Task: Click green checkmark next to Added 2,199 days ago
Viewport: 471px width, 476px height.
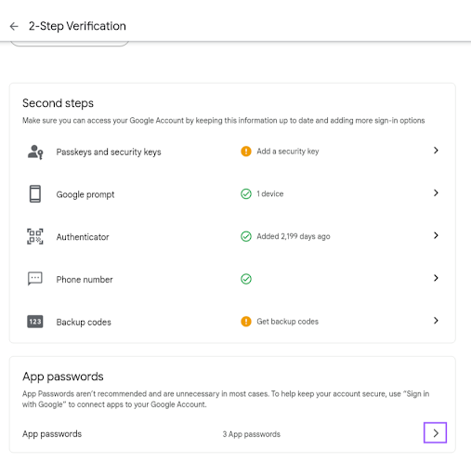Action: click(246, 236)
